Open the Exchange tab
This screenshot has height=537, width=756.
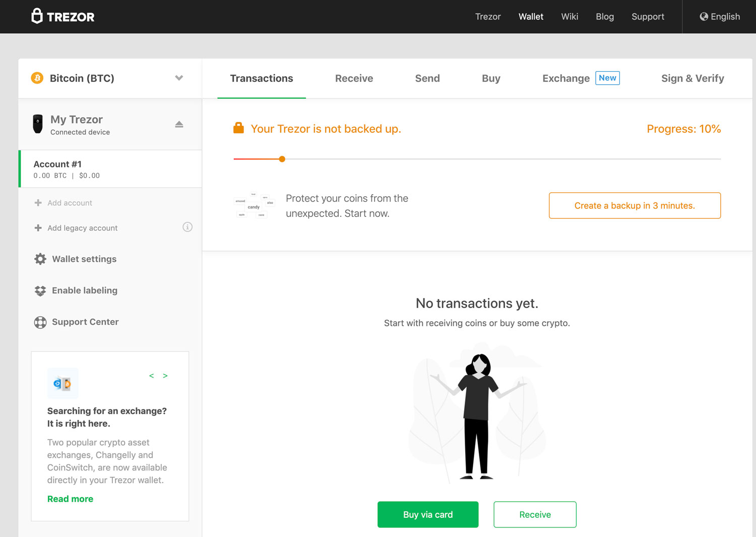(566, 78)
